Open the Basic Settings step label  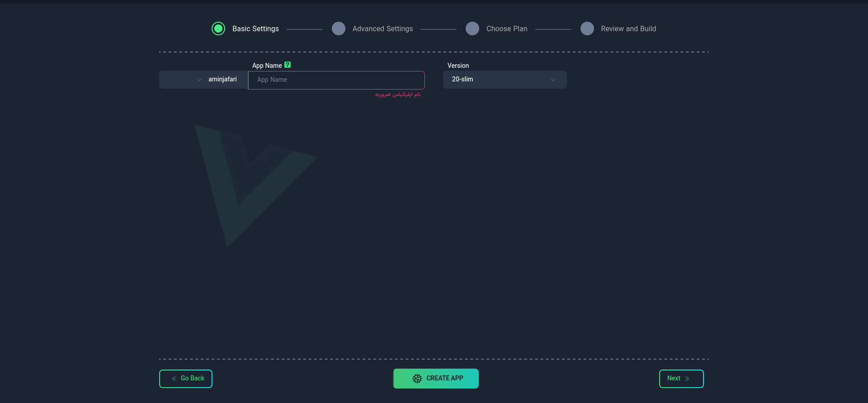(255, 28)
